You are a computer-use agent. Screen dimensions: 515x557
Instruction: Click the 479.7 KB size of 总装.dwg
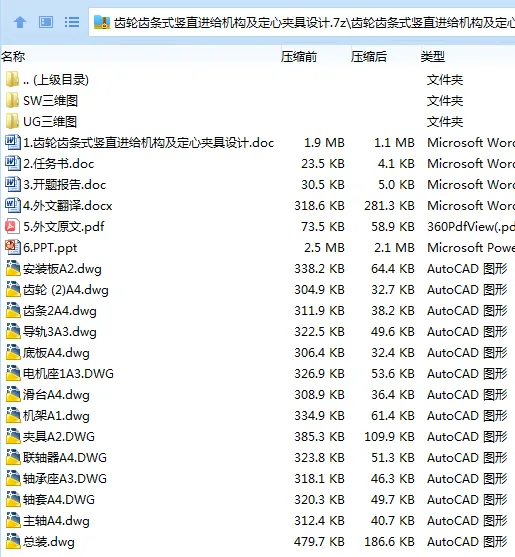(319, 541)
